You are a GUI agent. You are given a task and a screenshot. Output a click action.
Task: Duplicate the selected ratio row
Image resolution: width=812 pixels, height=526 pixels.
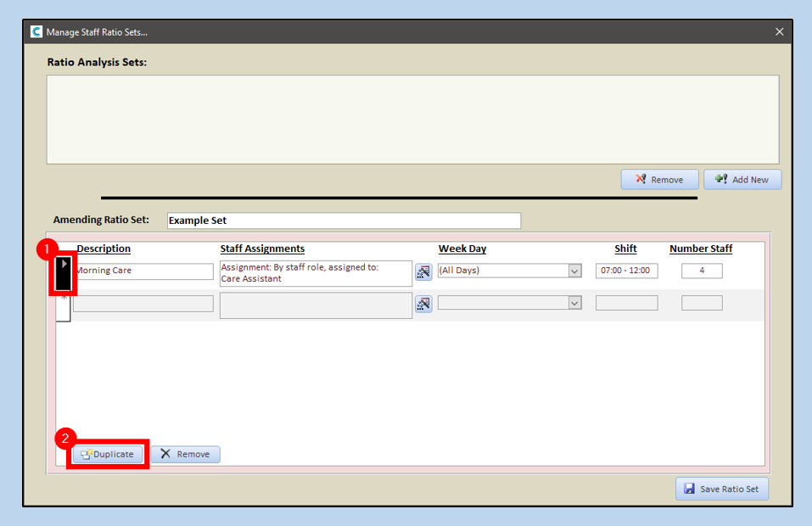(108, 455)
